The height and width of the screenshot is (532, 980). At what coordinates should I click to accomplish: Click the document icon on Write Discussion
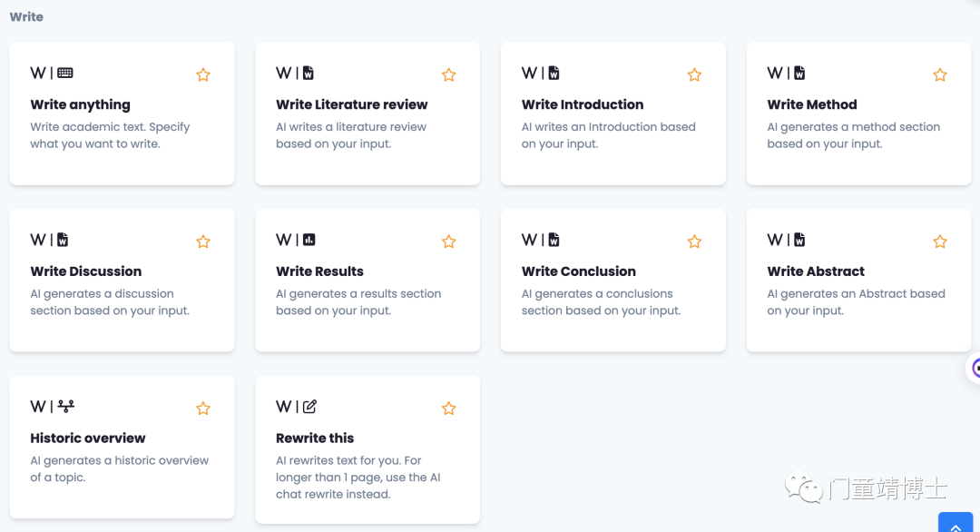point(63,240)
